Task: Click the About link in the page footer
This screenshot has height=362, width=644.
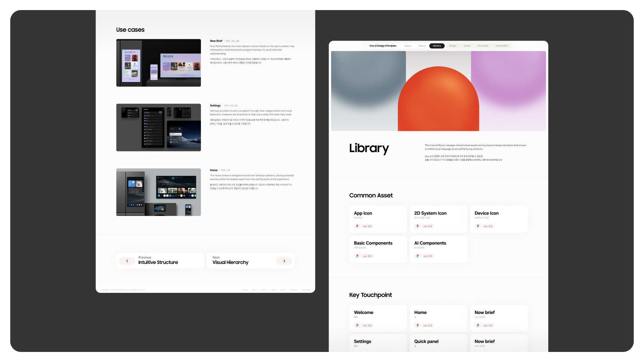Action: [x=254, y=290]
